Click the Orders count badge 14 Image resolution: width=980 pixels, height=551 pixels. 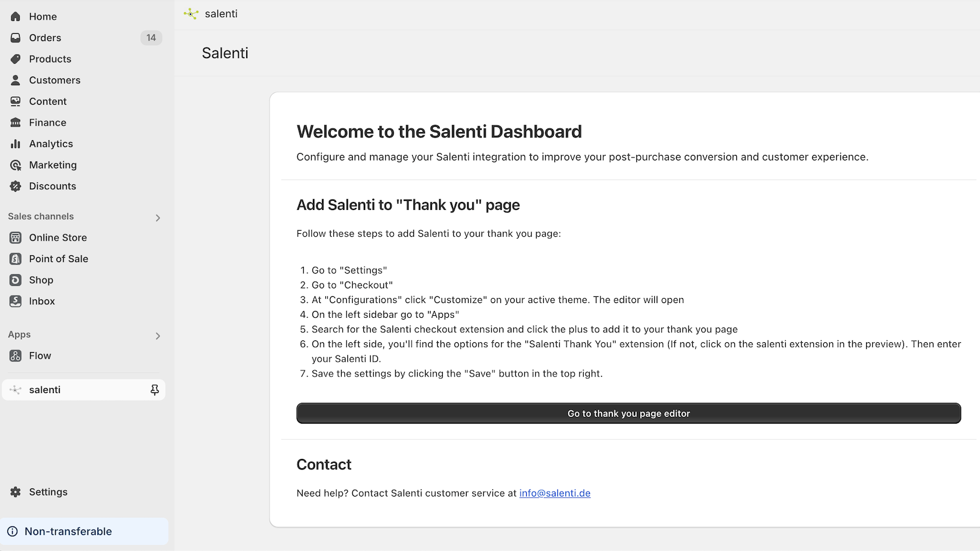tap(151, 38)
